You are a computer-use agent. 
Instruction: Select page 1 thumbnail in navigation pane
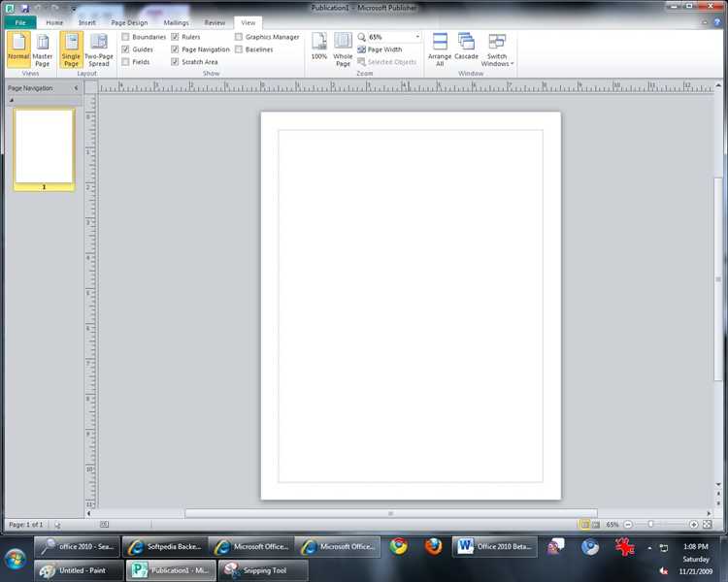(x=44, y=149)
